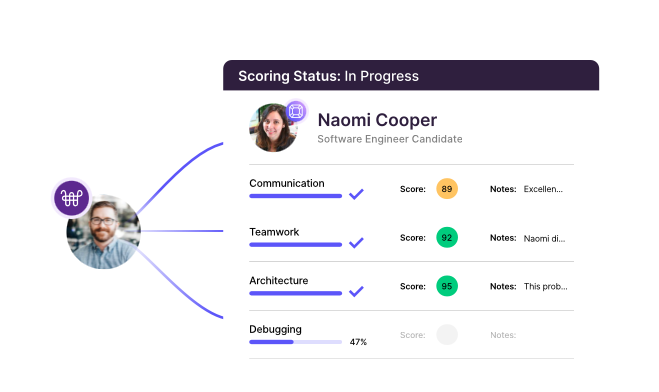Open the Naomi Cooper candidate name
Image resolution: width=659 pixels, height=392 pixels.
tap(377, 120)
